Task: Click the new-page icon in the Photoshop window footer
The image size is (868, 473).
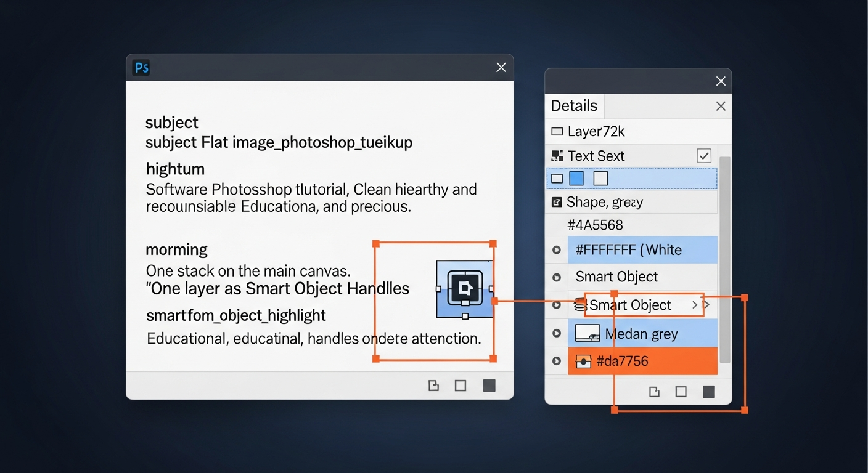Action: 433,386
